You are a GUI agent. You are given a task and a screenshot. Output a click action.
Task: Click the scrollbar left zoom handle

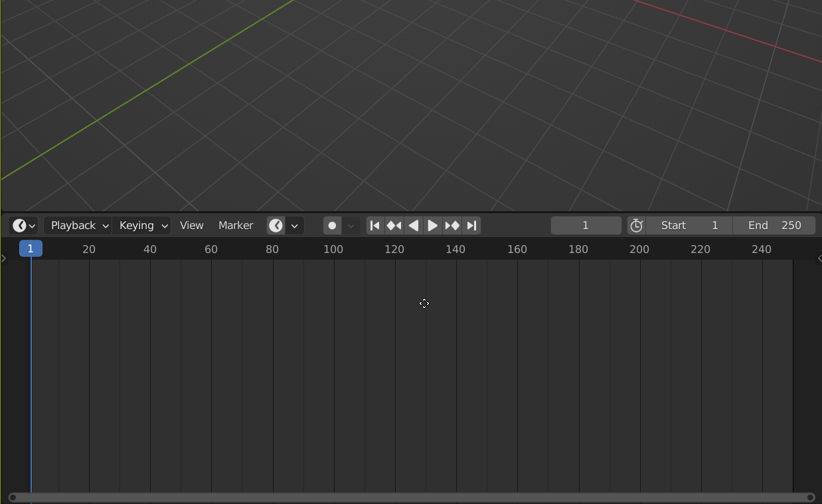click(13, 497)
